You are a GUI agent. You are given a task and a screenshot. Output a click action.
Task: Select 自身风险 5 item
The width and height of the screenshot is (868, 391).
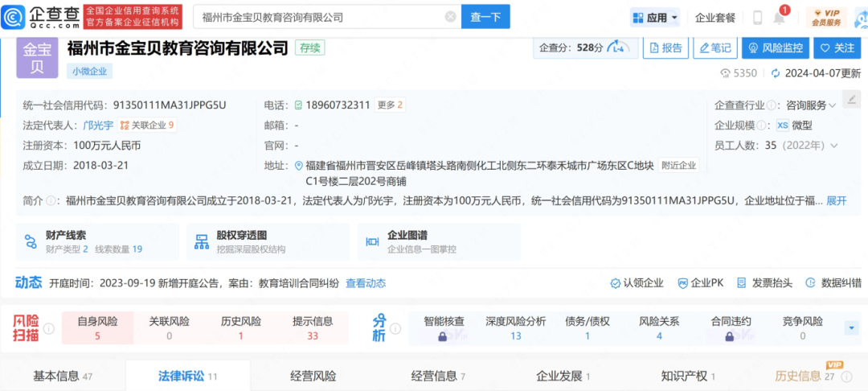coord(97,328)
